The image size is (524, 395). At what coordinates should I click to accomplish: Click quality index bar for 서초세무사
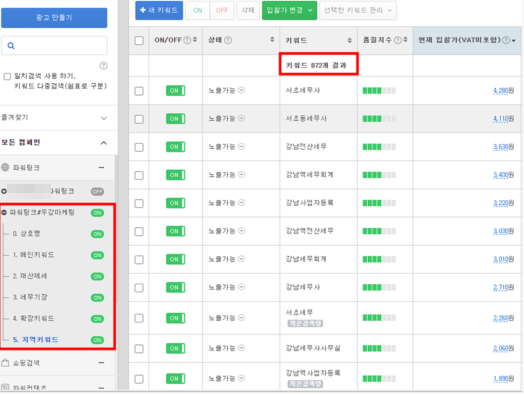click(x=379, y=91)
